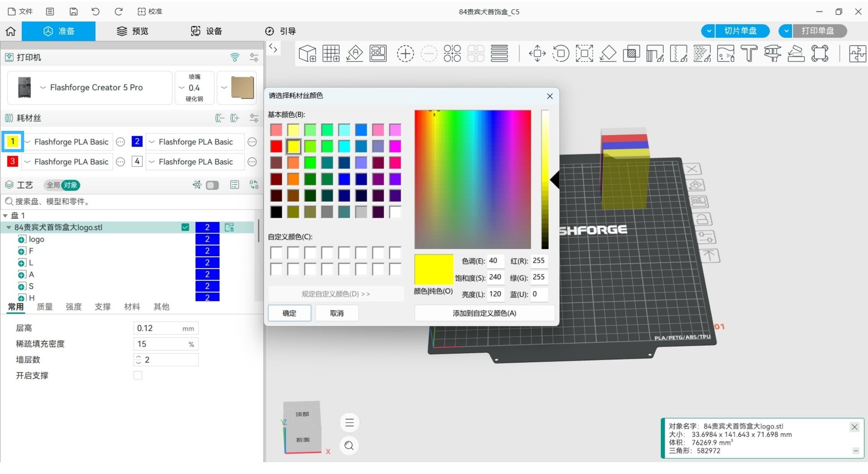868x474 pixels.
Task: Select the support painting tool
Action: tap(655, 53)
